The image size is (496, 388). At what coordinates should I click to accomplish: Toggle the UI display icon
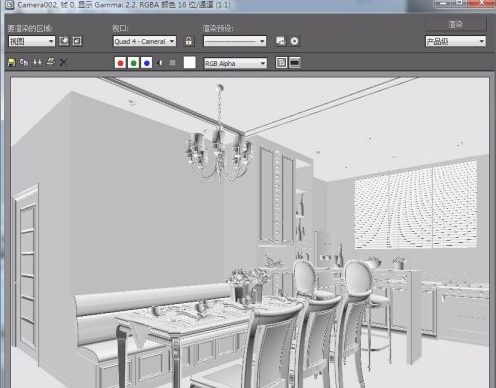pyautogui.click(x=295, y=63)
